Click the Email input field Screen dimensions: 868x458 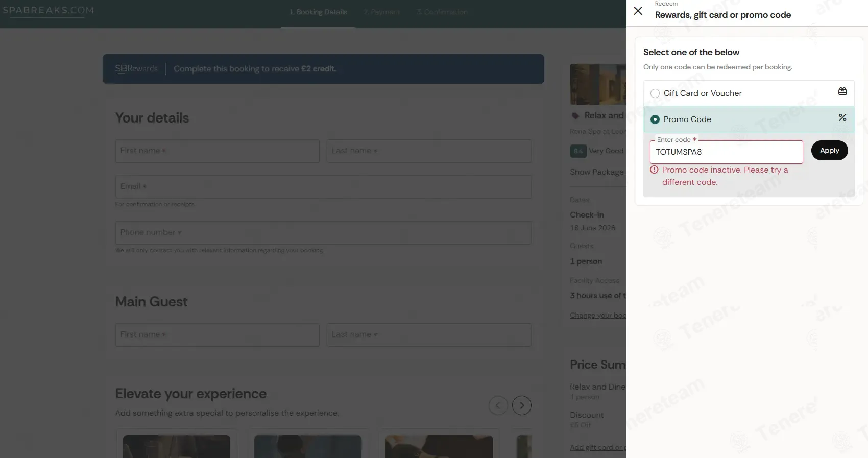pos(323,187)
